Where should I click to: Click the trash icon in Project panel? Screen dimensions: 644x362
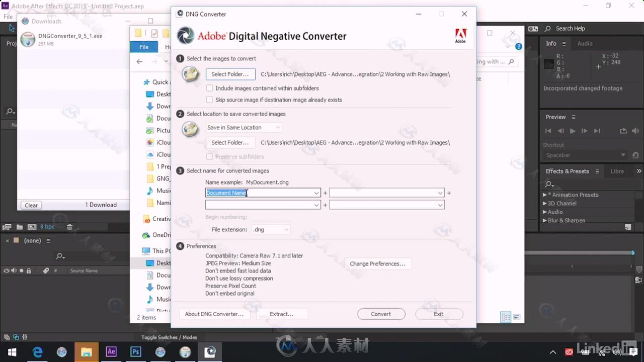69,227
